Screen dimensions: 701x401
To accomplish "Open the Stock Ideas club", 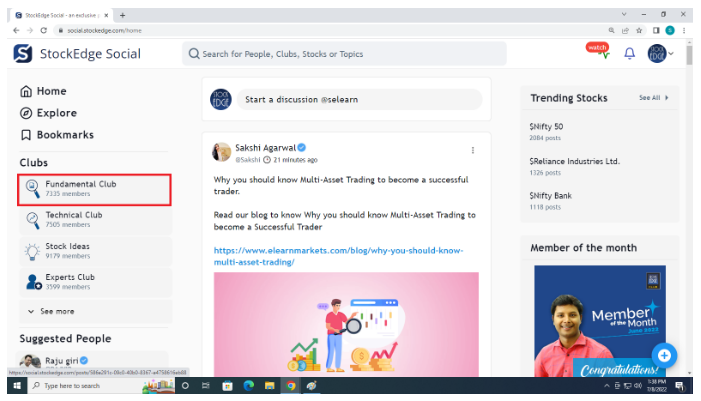I will (x=67, y=250).
